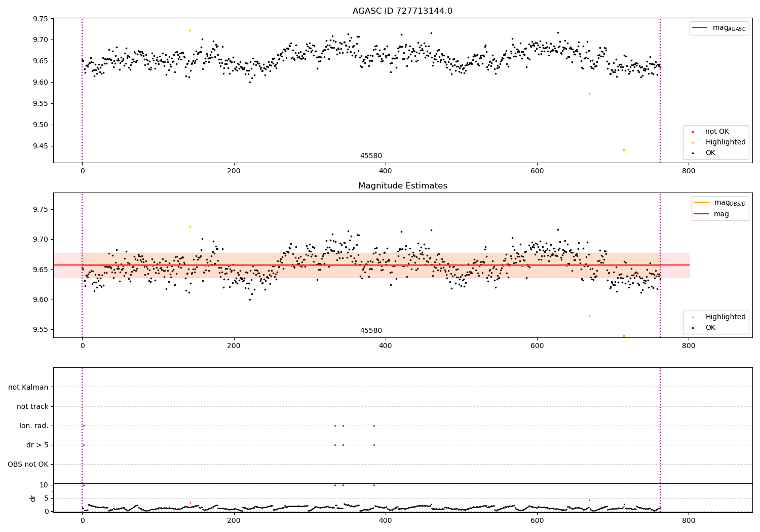Click "Highlighted" legend entry in Magnitude Estimates plot
Screen dimensions: 760x532
[726, 317]
